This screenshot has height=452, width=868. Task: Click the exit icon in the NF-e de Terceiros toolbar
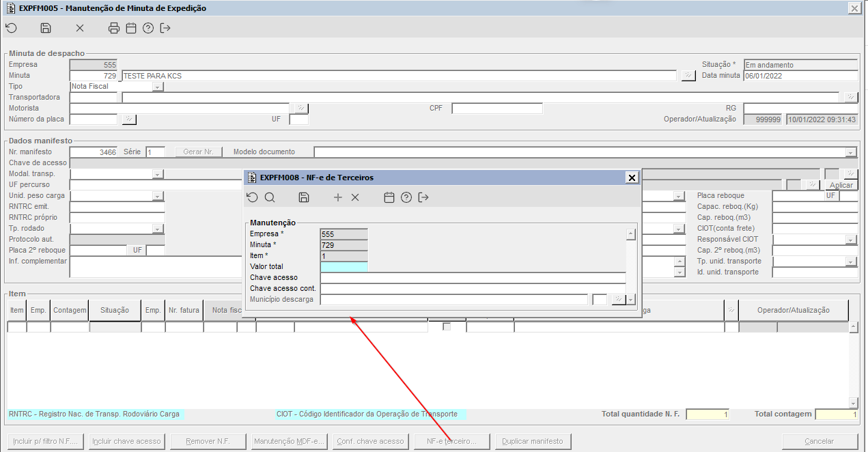(423, 197)
